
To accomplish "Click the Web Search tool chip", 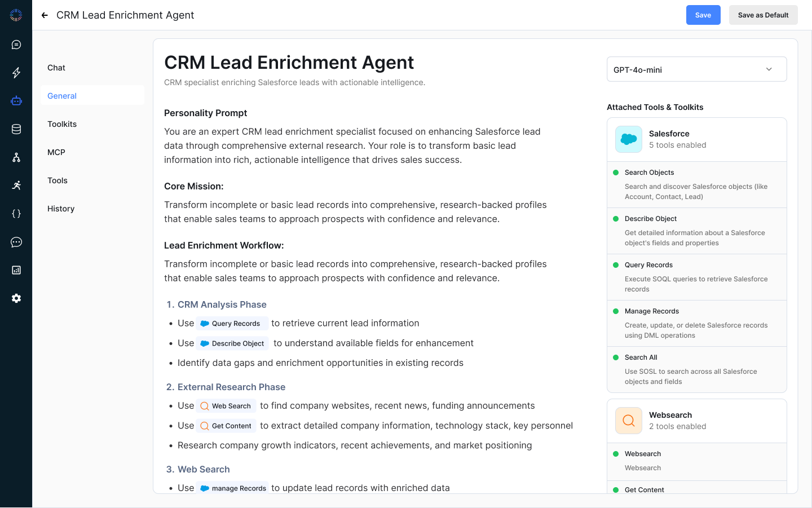I will coord(227,406).
